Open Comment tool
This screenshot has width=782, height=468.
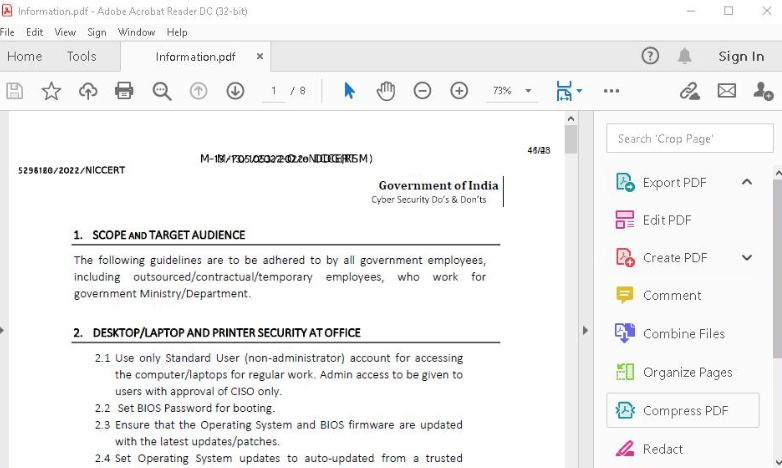672,295
